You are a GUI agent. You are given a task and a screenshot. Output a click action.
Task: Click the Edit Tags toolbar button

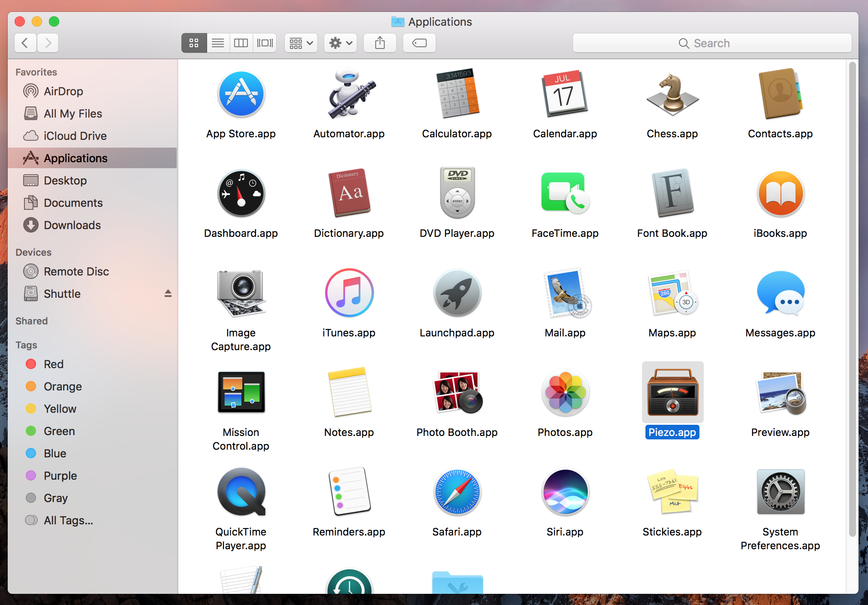[x=419, y=43]
